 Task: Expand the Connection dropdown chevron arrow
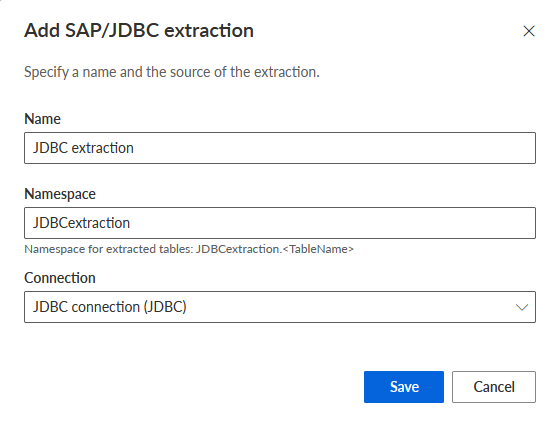522,307
